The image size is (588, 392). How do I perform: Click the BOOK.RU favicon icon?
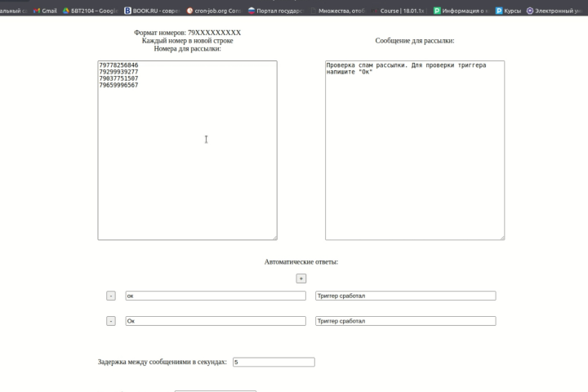click(128, 11)
